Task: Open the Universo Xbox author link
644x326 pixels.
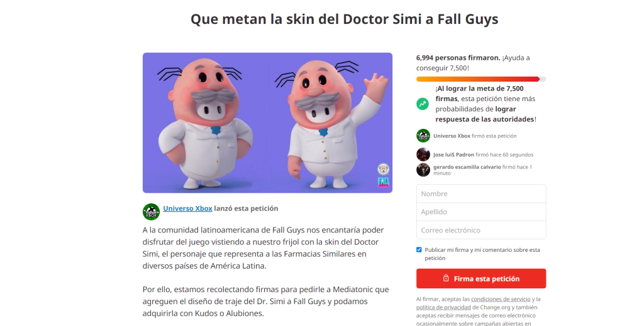Action: click(187, 209)
